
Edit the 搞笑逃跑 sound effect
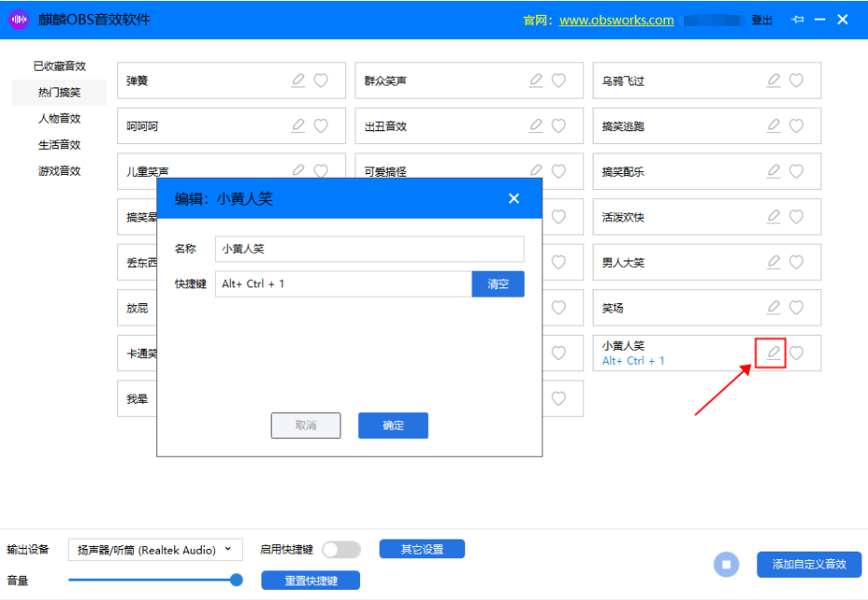pos(773,126)
